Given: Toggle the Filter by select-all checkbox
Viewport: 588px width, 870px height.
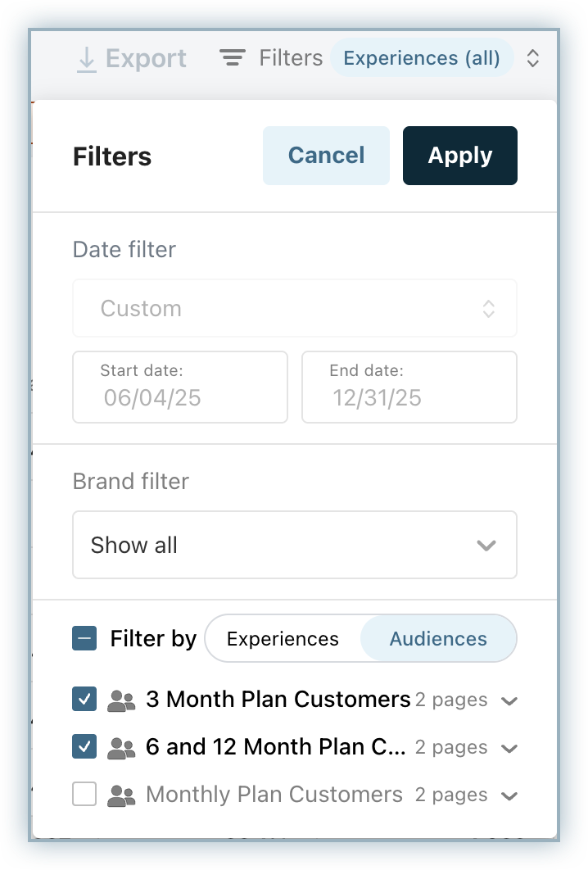Looking at the screenshot, I should tap(84, 639).
